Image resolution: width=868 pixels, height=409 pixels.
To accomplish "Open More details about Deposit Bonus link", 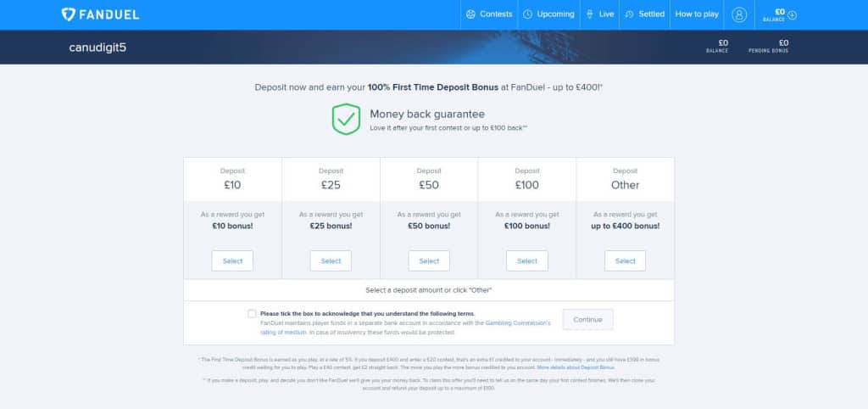I will click(x=576, y=367).
